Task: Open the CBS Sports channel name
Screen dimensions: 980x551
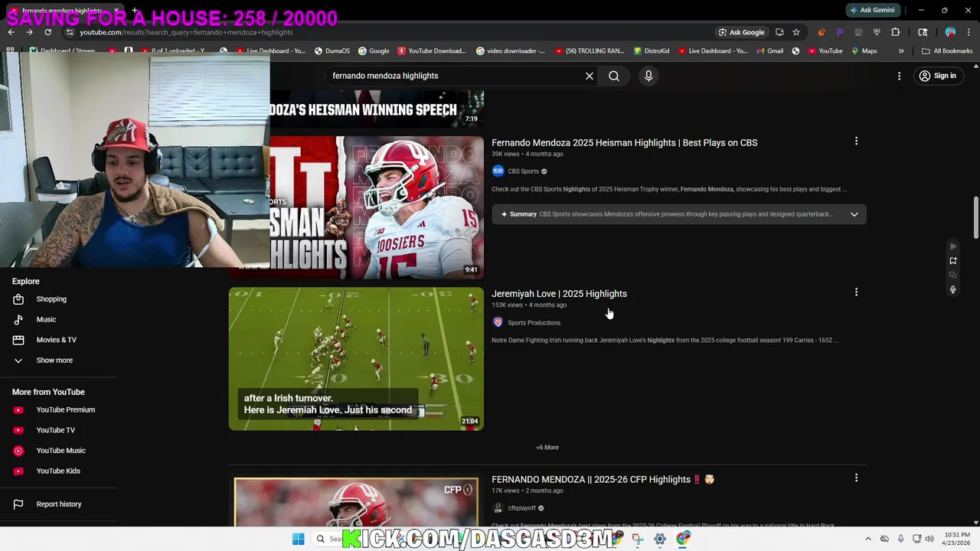Action: (x=524, y=171)
